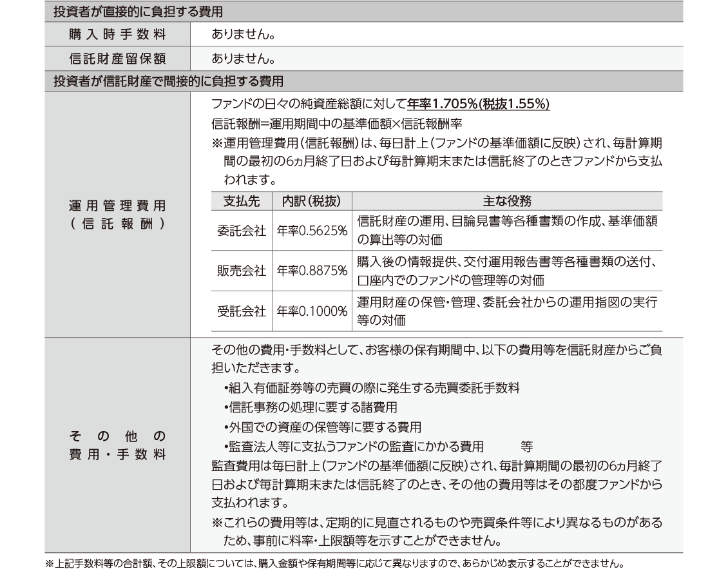728x569 pixels.
Task: Click the その他の費用・手数料 row label
Action: (x=117, y=445)
